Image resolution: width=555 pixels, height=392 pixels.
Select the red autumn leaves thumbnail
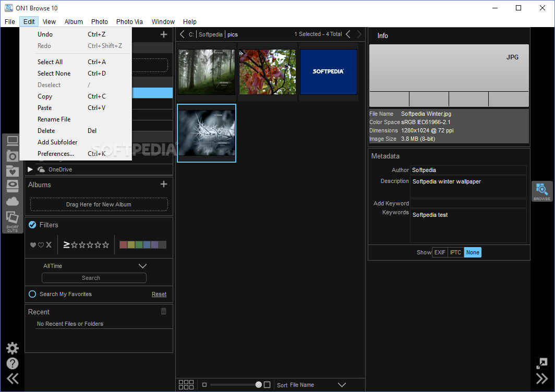[x=267, y=72]
